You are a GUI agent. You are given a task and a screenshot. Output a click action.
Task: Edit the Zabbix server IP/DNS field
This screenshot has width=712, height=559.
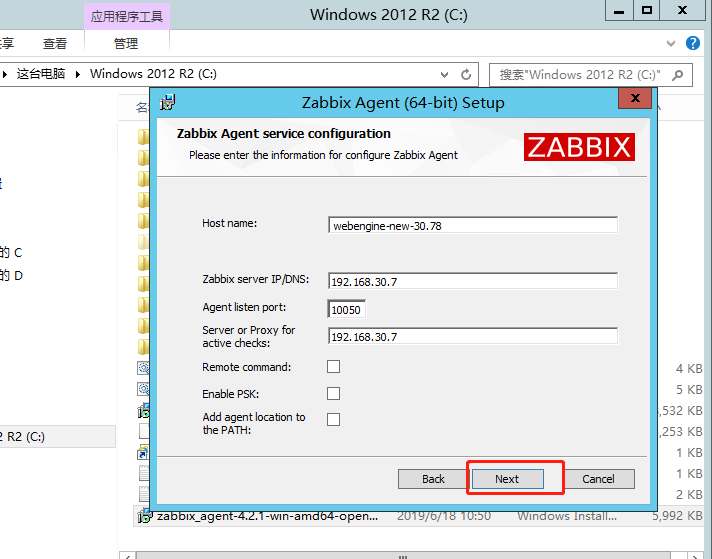(x=473, y=281)
